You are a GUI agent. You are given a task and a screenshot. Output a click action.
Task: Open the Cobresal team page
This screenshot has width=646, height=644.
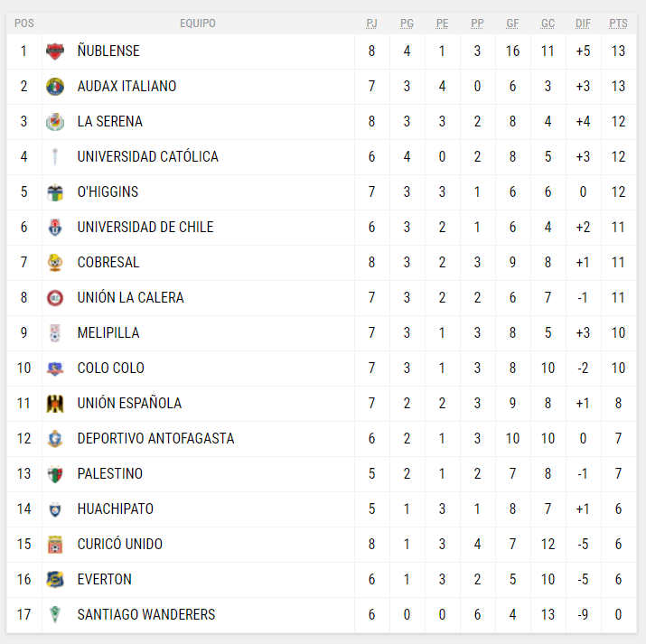point(108,263)
